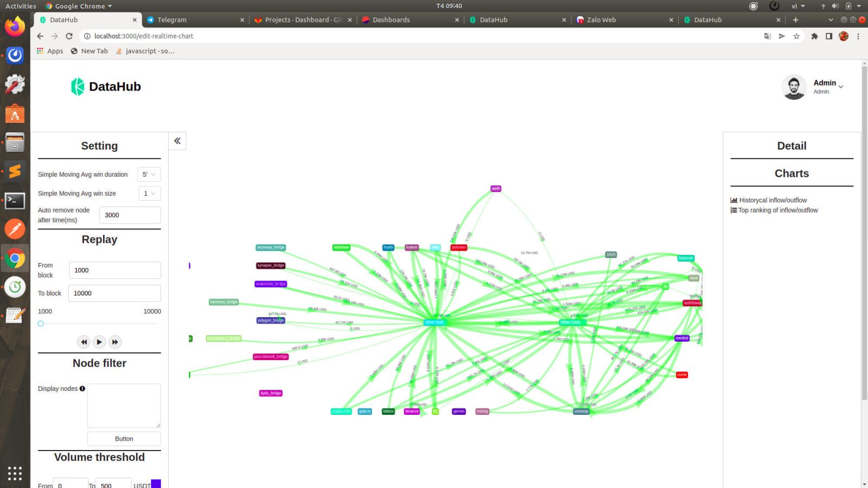868x488 pixels.
Task: Click the Display nodes info icon
Action: coord(82,389)
